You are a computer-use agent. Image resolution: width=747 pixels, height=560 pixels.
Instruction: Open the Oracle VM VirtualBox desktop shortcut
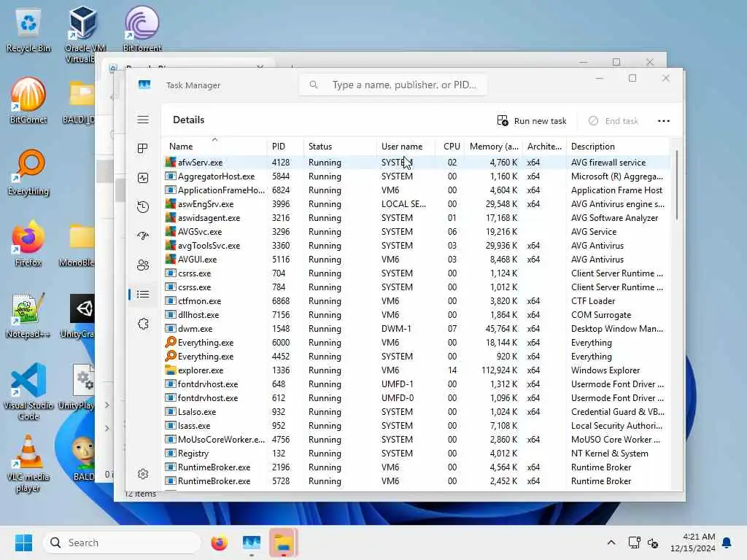83,34
